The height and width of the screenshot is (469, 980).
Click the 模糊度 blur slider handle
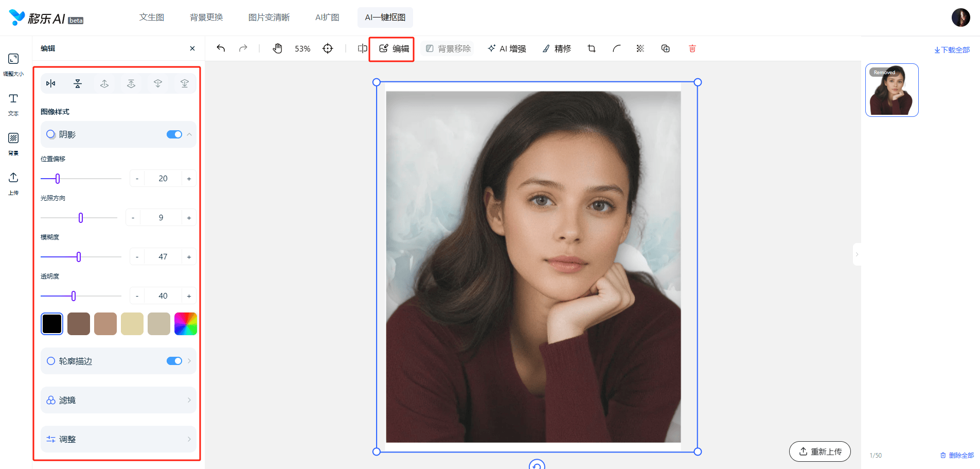(79, 257)
